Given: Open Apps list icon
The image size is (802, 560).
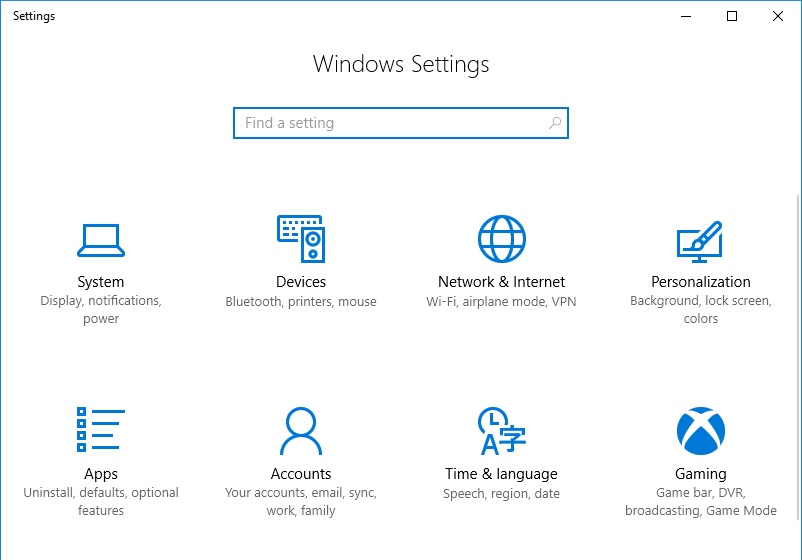Looking at the screenshot, I should [x=101, y=430].
